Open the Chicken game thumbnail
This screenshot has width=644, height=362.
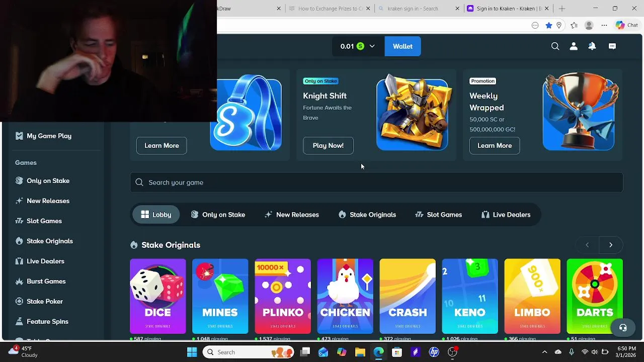click(345, 296)
